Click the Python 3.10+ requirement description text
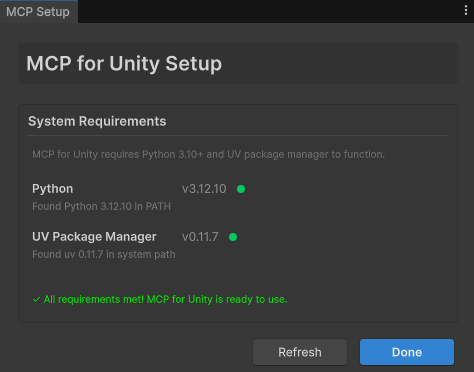This screenshot has height=372, width=474. click(209, 154)
